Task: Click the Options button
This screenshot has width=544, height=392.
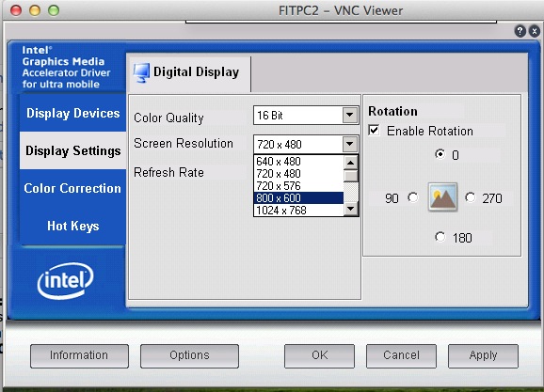Action: coord(189,355)
